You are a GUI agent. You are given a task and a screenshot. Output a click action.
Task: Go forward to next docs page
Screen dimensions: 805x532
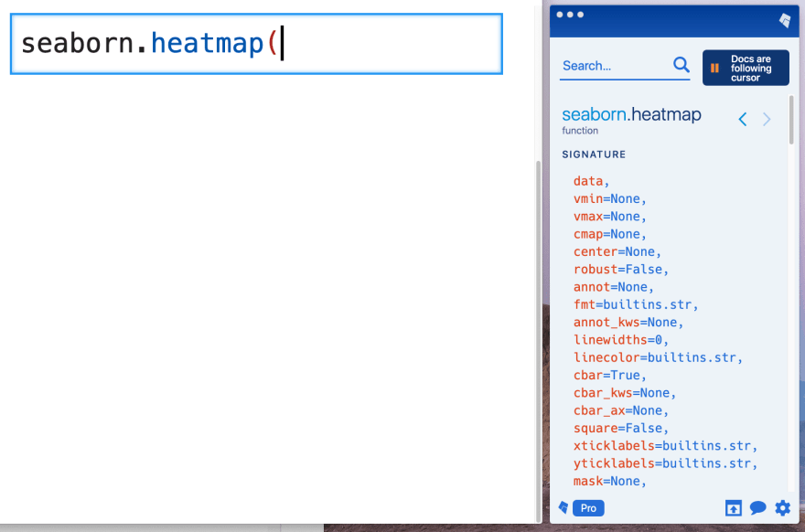767,120
